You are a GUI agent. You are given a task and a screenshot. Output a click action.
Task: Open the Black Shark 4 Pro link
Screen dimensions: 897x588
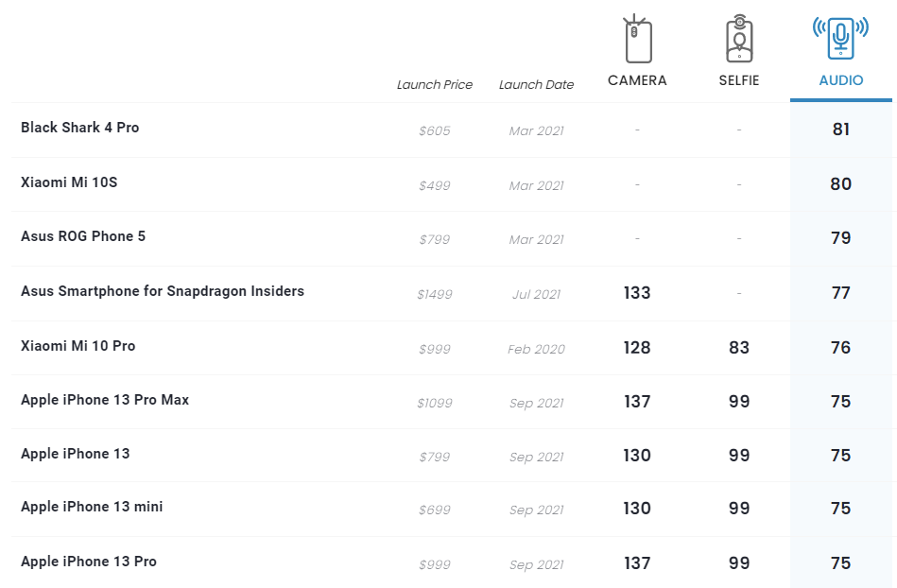point(80,128)
